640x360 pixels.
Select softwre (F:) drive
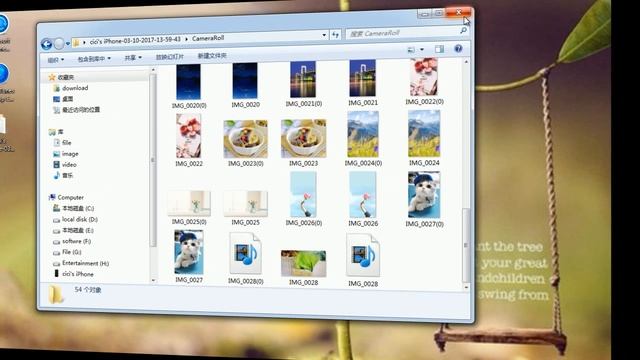72,241
